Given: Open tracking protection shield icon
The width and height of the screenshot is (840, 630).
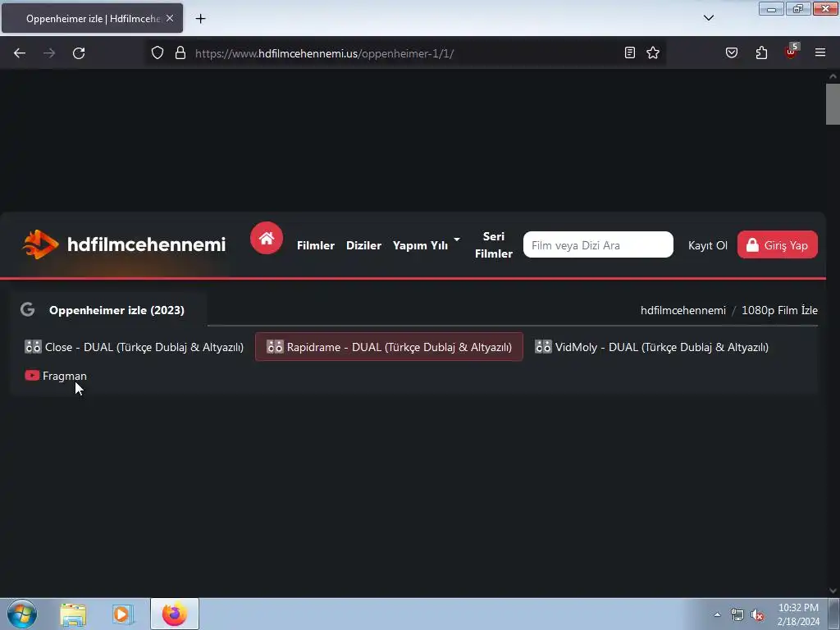Looking at the screenshot, I should 157,53.
